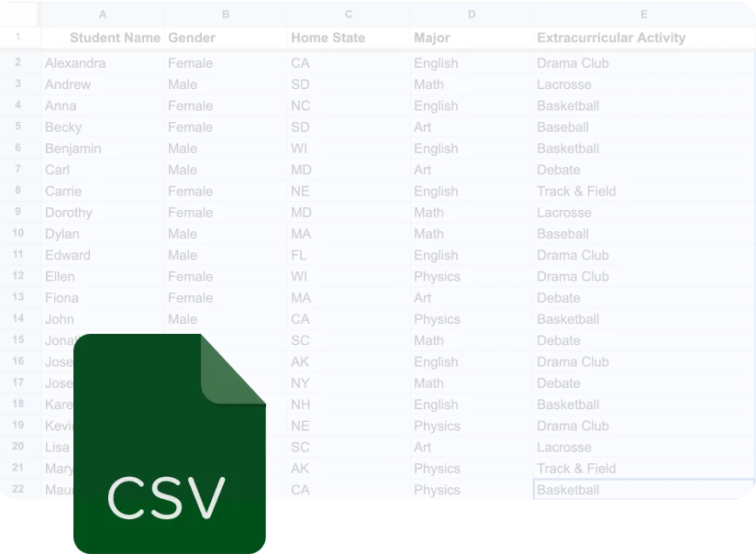Select the cell containing Alexandra

103,63
